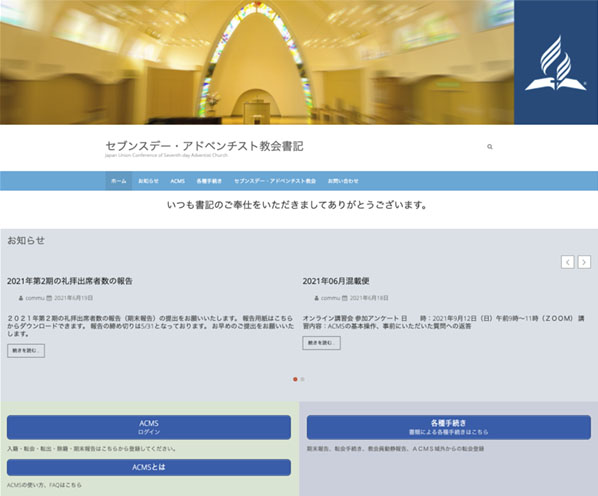The image size is (598, 496).
Task: Click 続きを読む under 2021年06月混載便
Action: pyautogui.click(x=322, y=343)
